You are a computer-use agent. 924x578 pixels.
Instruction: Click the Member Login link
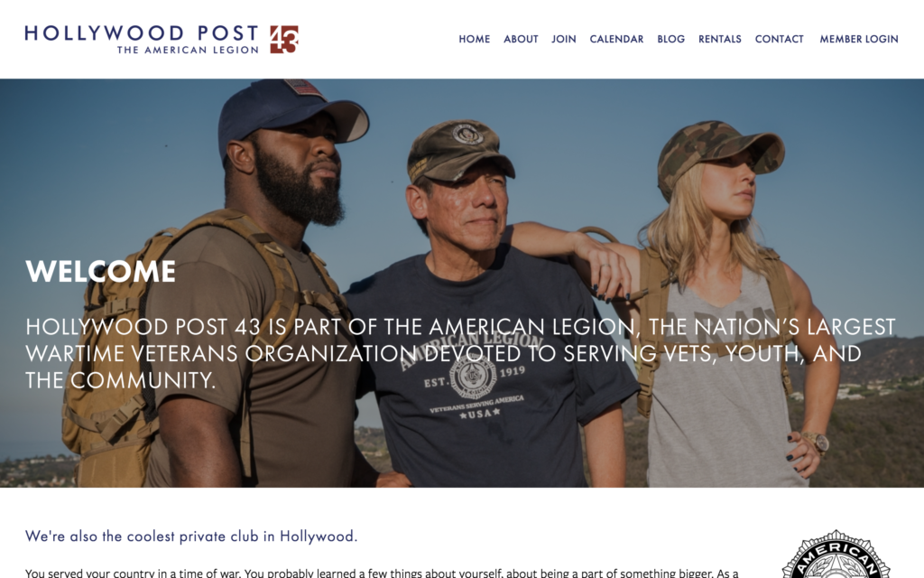click(x=859, y=39)
